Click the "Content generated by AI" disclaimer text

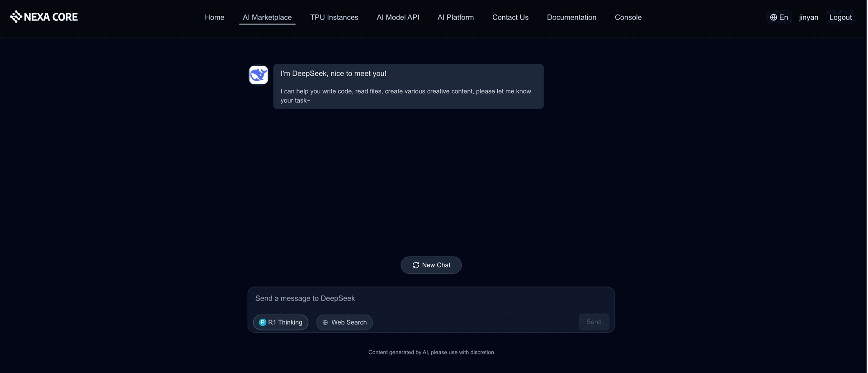(x=431, y=352)
